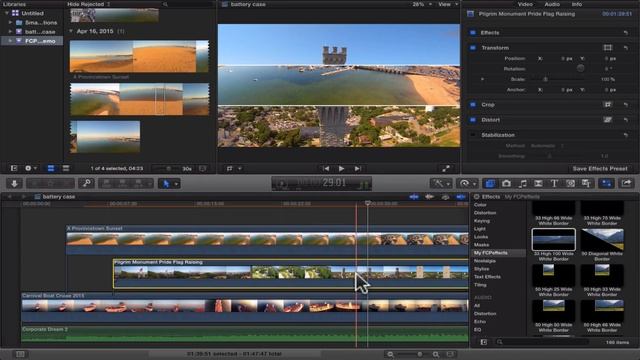Select Pilgrim Monument Pride Flag Raising timeline clip
The width and height of the screenshot is (640, 360).
(x=291, y=273)
